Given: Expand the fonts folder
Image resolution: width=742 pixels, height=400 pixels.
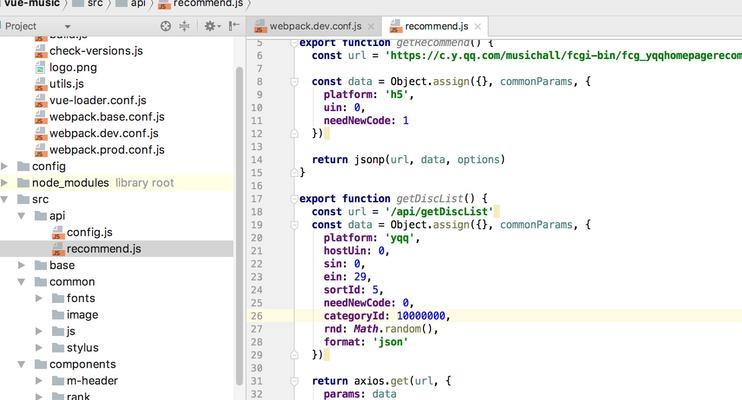Looking at the screenshot, I should coord(39,298).
